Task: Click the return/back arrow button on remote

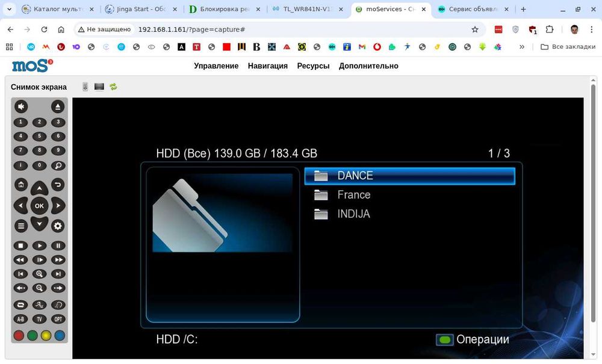Action: click(x=58, y=185)
